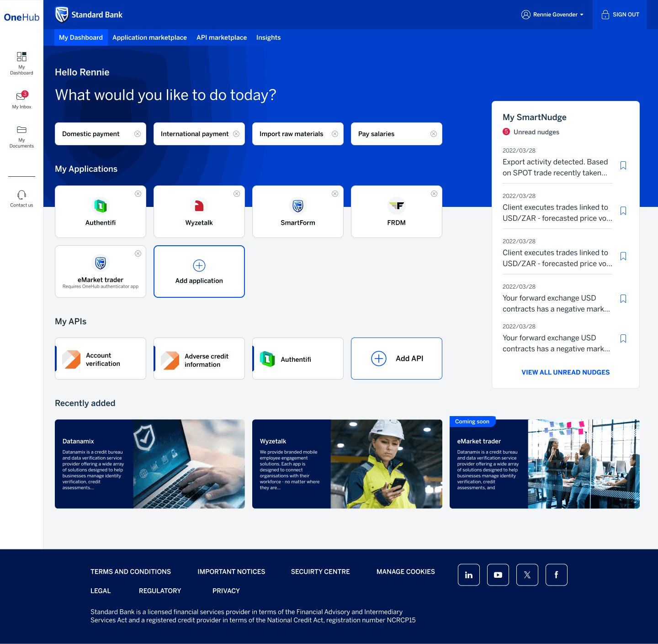Open the eMarket trader coming soon card
The image size is (658, 644).
(x=545, y=464)
